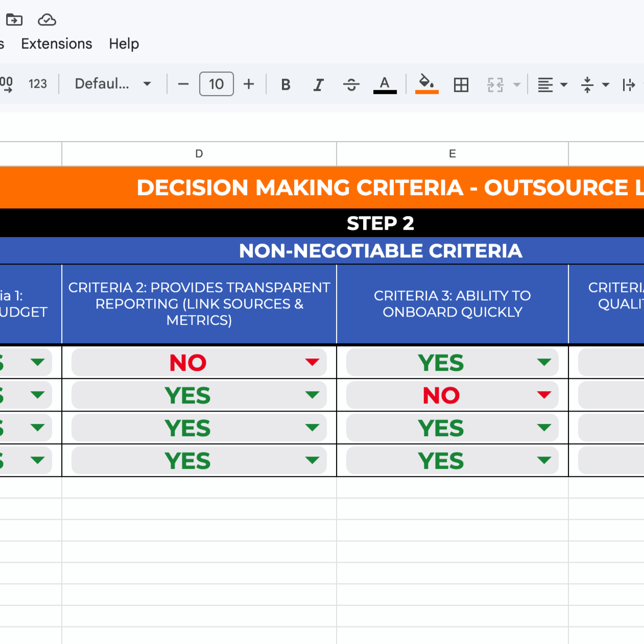Click the NON-NEGOTIABLE CRITERIA header

[380, 251]
